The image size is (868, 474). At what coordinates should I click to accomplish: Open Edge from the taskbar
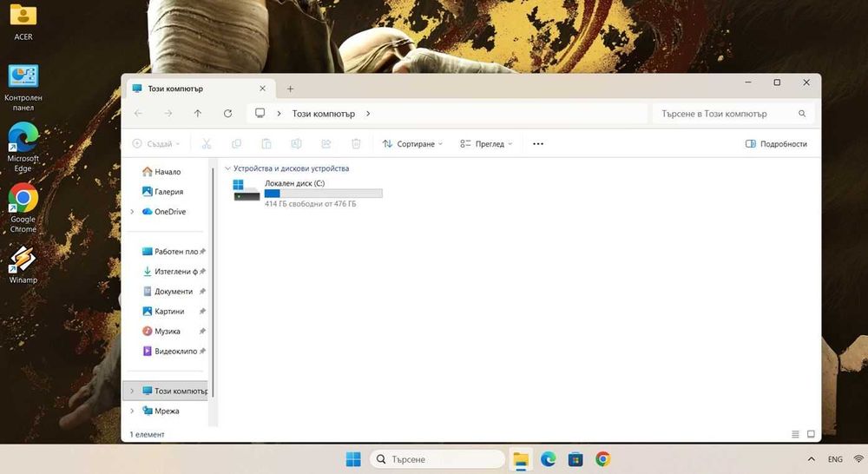(548, 459)
